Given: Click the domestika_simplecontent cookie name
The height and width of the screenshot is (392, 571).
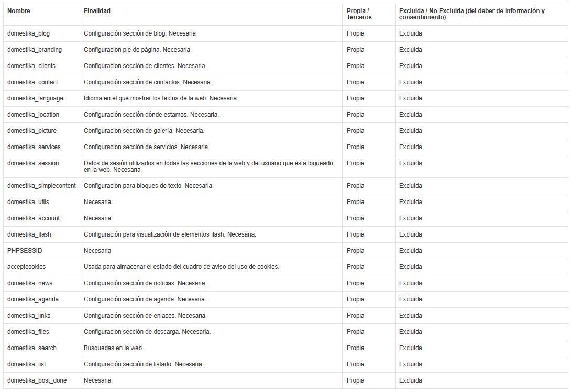Looking at the screenshot, I should (41, 186).
